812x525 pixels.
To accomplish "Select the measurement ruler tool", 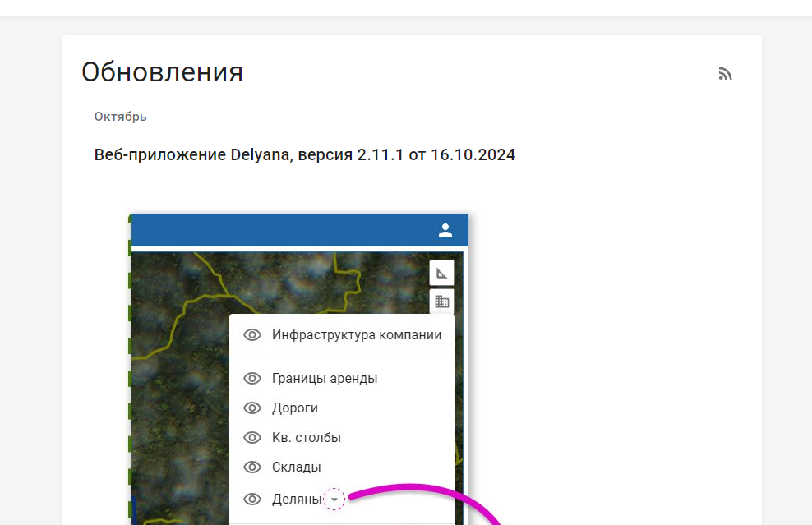I will tap(441, 273).
